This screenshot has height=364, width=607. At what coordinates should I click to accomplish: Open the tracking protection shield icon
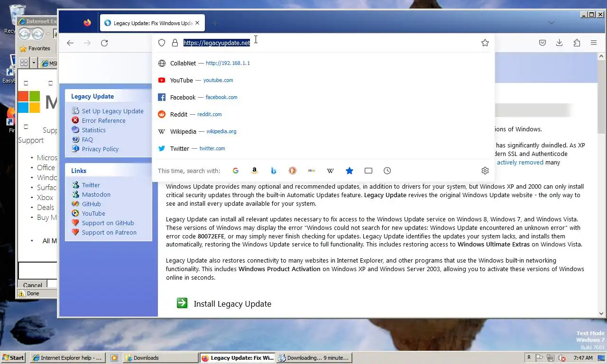(162, 43)
